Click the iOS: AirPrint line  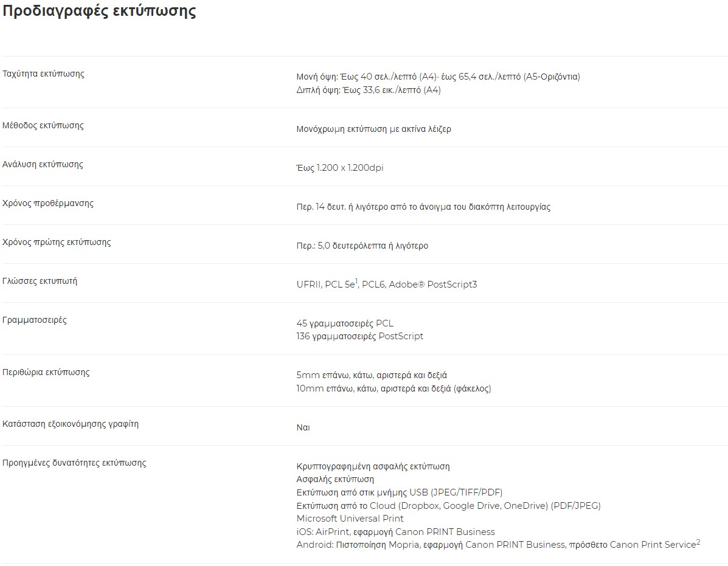[395, 532]
